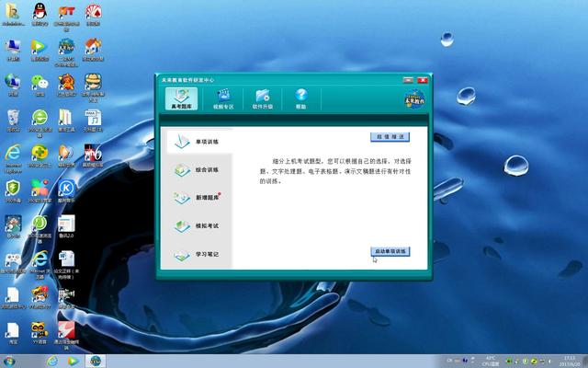588x368 pixels.
Task: Open the Tencent Video play-arrow desktop icon
Action: [x=40, y=49]
